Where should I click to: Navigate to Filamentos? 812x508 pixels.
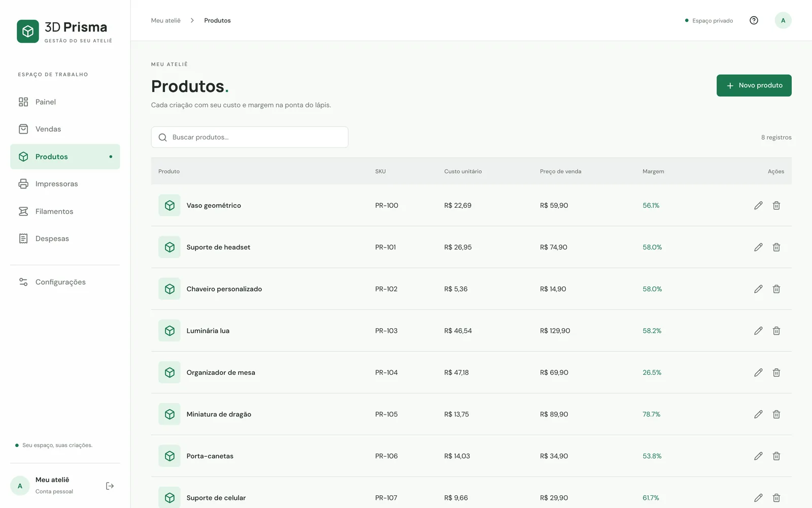[x=65, y=211]
